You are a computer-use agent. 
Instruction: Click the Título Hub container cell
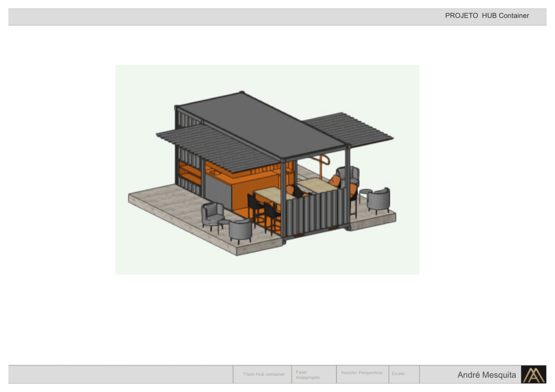[x=262, y=374]
